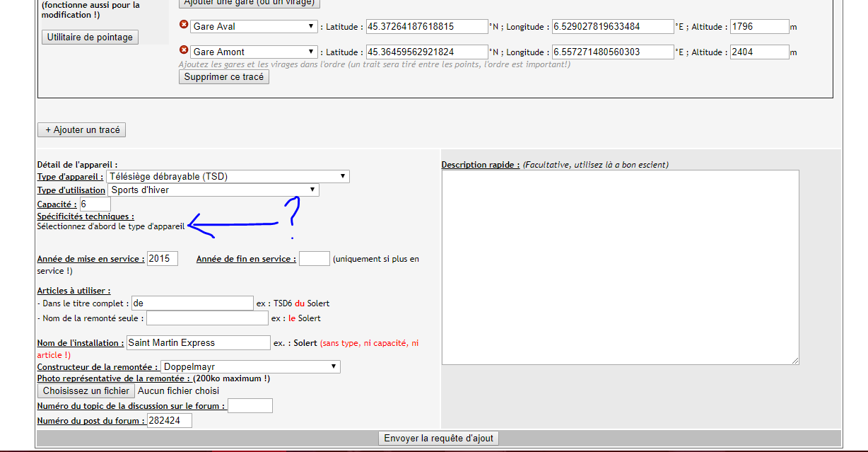Submit with Envoyer la requête d'ajout

438,439
